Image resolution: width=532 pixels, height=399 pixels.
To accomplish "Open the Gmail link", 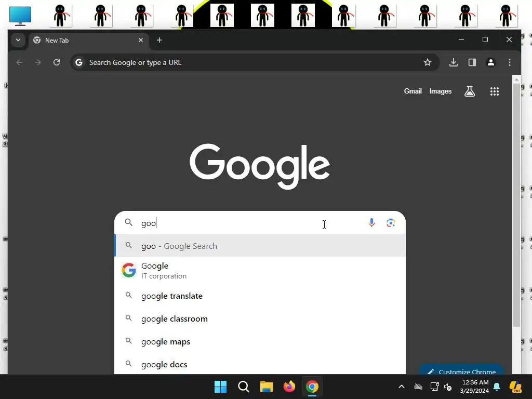I will click(x=413, y=91).
